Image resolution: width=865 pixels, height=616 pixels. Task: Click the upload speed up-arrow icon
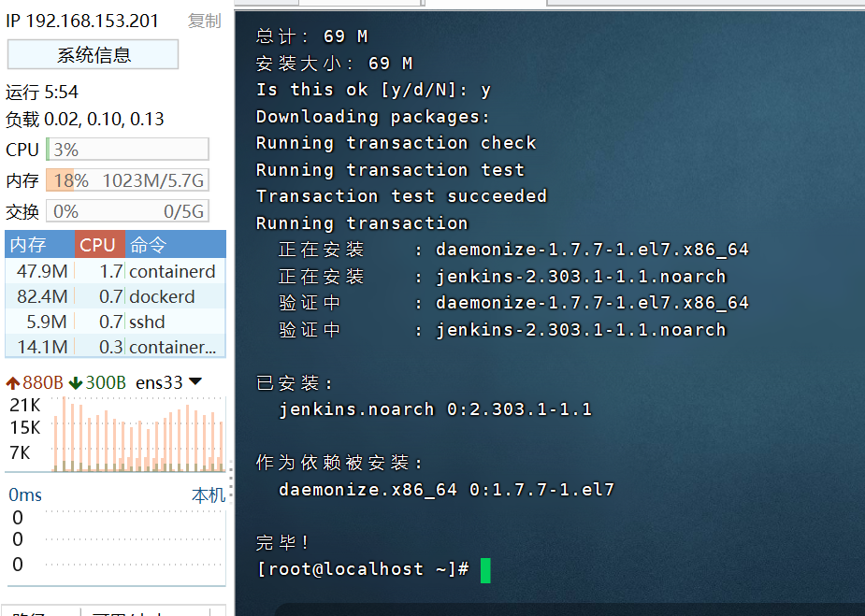13,382
